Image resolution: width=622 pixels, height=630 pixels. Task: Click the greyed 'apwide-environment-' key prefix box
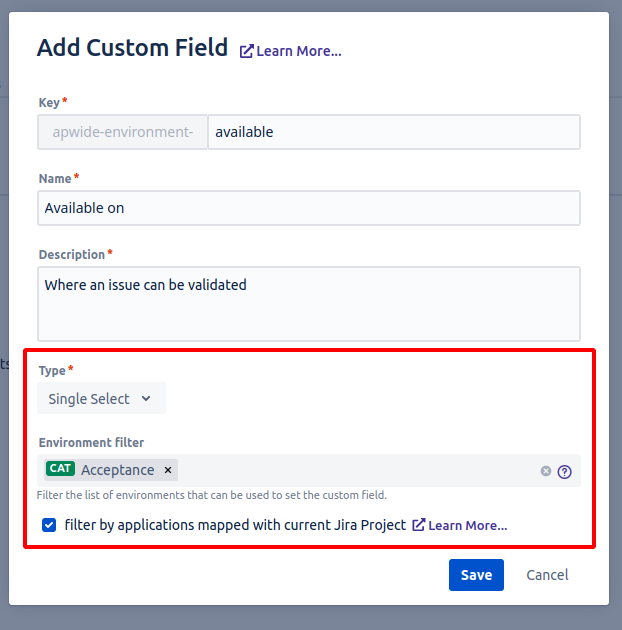click(122, 132)
